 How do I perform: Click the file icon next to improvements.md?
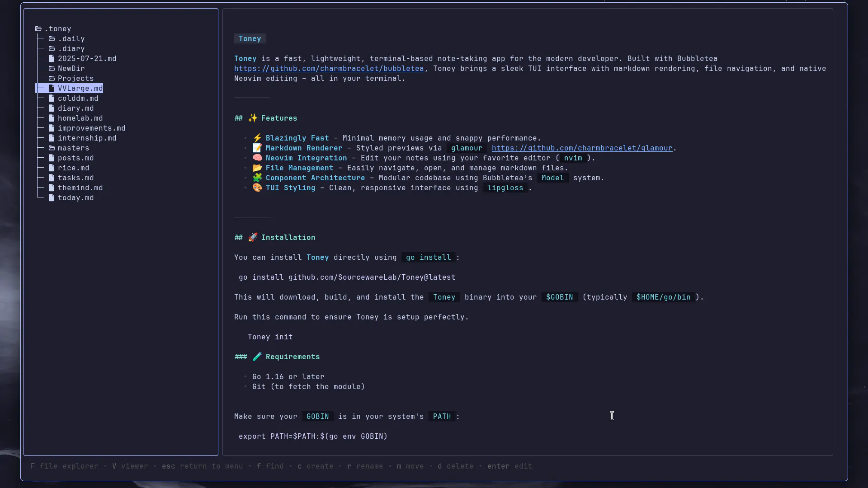[52, 128]
